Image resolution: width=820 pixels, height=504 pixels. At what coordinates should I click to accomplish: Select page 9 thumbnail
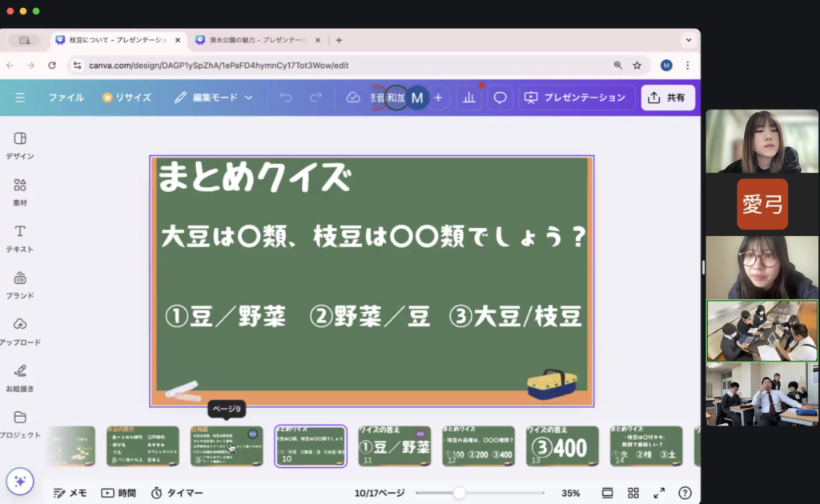pyautogui.click(x=227, y=446)
